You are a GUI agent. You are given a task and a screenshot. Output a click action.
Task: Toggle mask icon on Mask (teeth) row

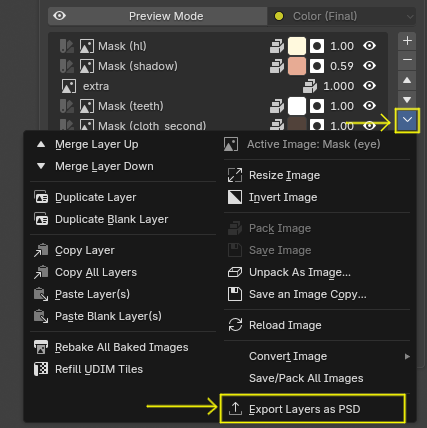click(317, 106)
